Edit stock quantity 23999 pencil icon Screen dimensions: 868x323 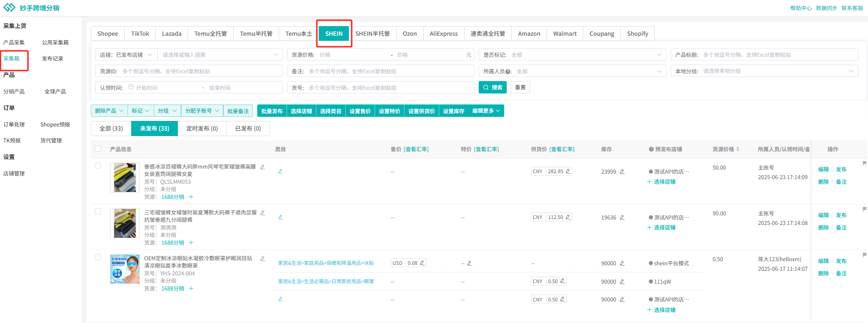(x=622, y=172)
